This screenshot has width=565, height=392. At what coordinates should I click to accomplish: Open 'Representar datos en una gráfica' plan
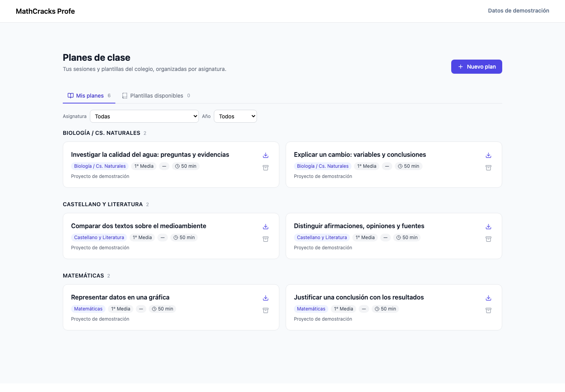[x=120, y=298]
